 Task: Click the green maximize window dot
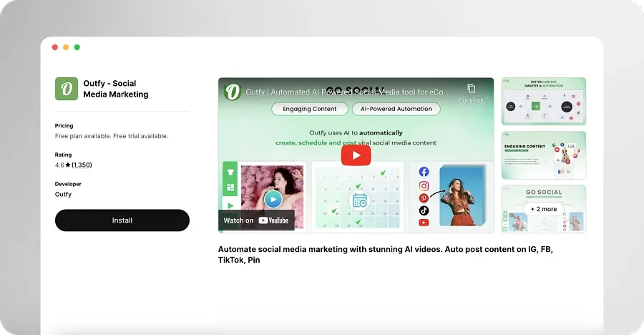click(77, 47)
